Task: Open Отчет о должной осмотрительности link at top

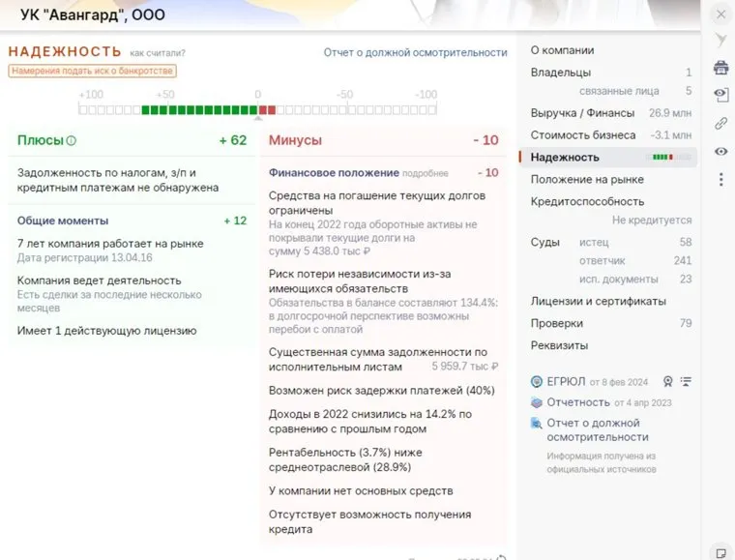Action: 415,52
